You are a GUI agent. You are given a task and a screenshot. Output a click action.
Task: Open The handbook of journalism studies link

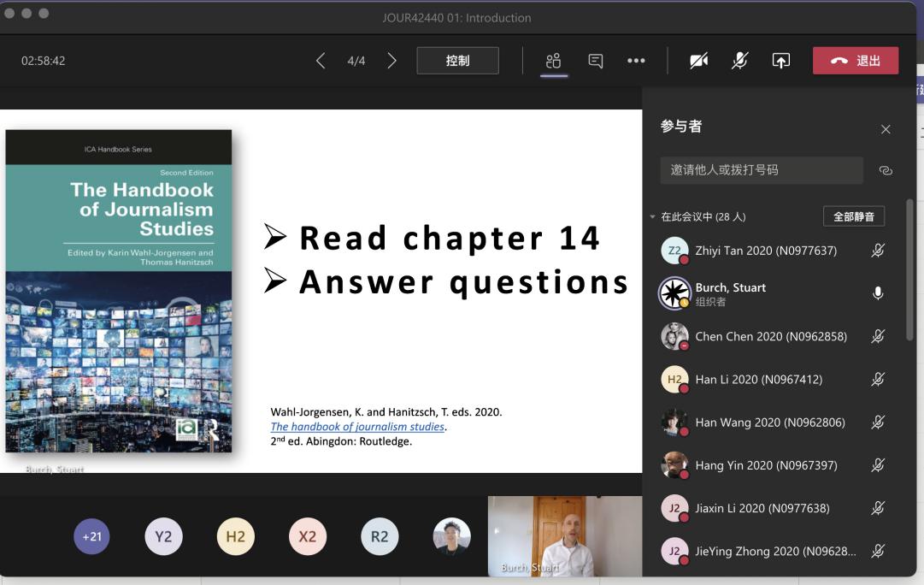click(357, 427)
